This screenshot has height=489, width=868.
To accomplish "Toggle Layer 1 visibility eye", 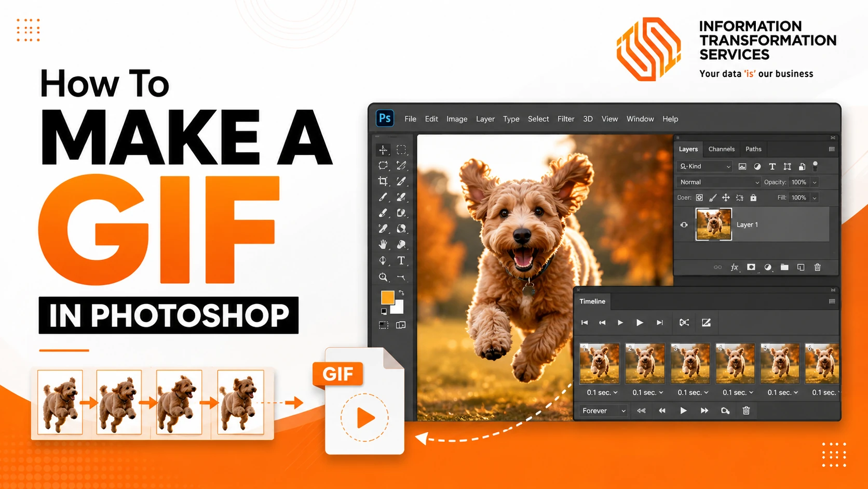I will [684, 225].
